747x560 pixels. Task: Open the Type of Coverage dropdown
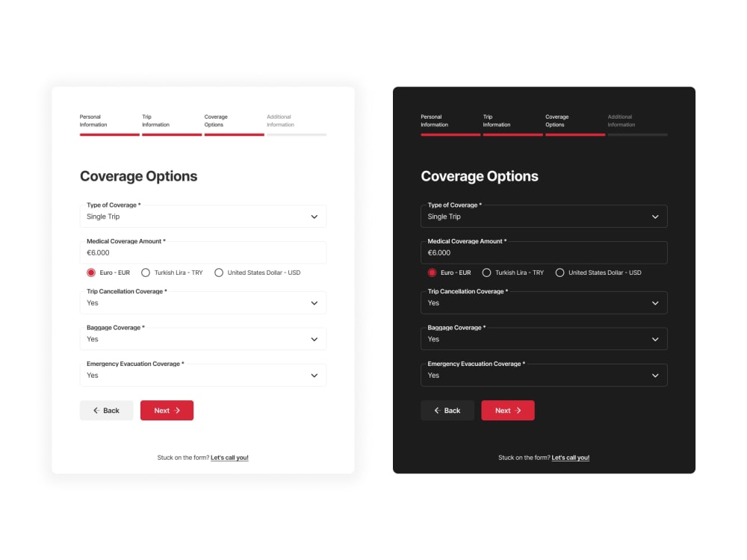click(x=202, y=216)
